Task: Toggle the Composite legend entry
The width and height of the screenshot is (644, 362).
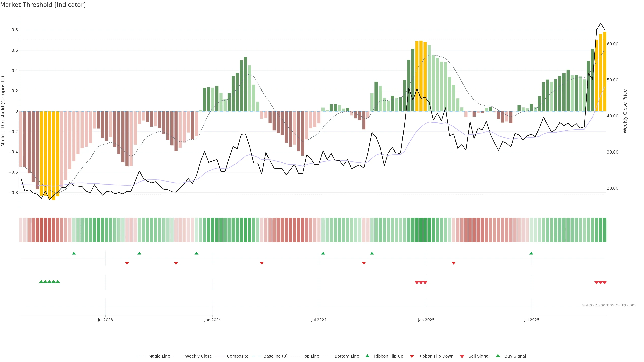Action: [237, 356]
